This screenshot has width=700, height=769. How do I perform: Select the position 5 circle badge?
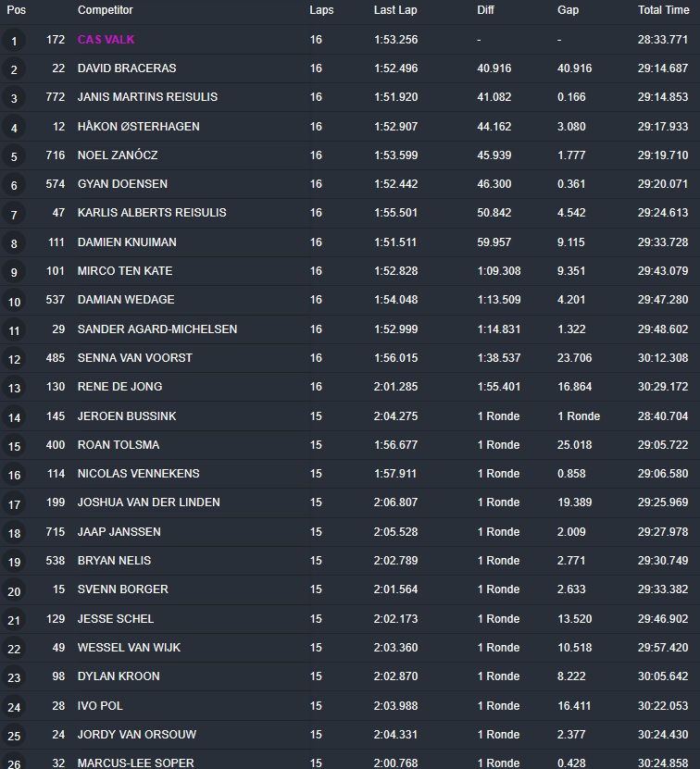[14, 156]
